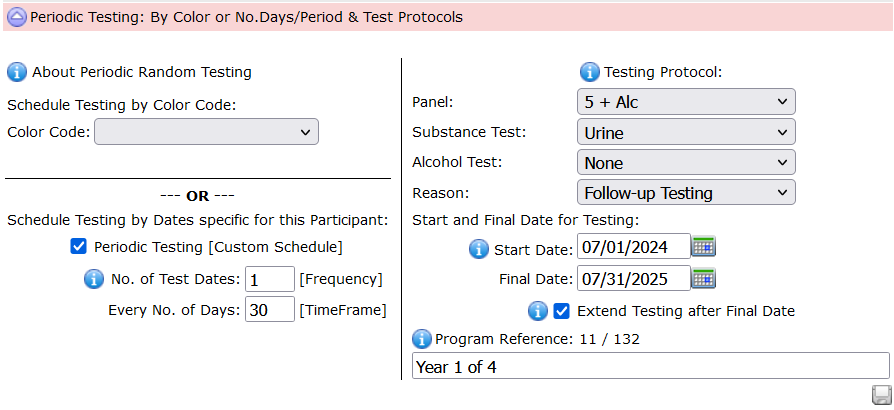Save settings with the floppy disk icon

pyautogui.click(x=881, y=395)
